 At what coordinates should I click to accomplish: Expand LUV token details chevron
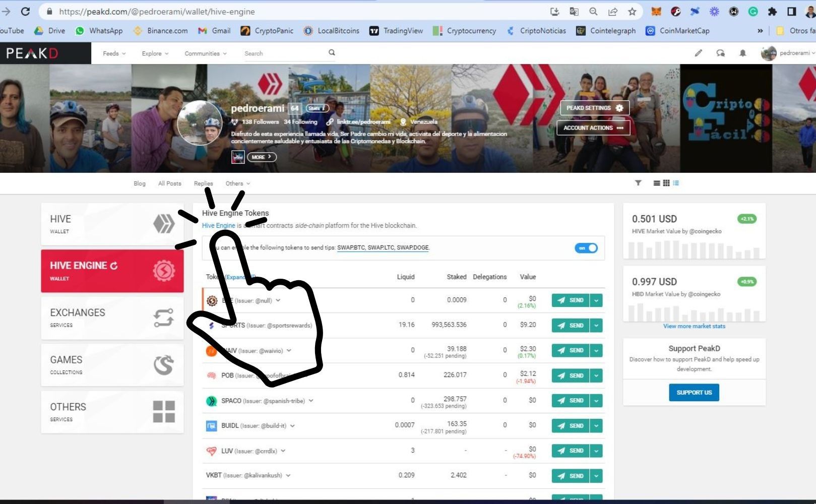283,451
